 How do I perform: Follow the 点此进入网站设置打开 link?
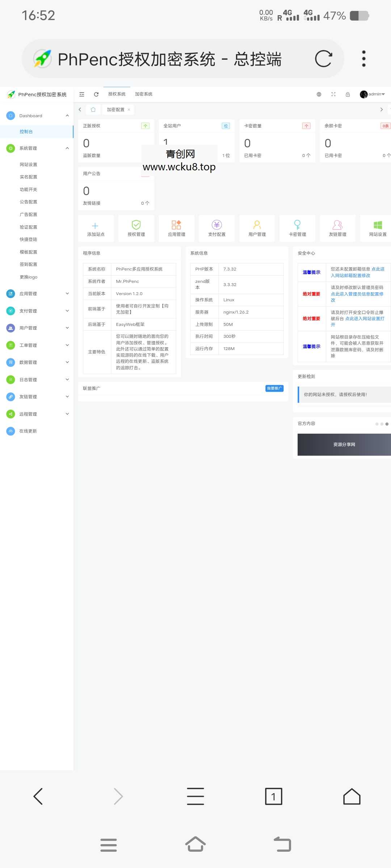pyautogui.click(x=357, y=322)
